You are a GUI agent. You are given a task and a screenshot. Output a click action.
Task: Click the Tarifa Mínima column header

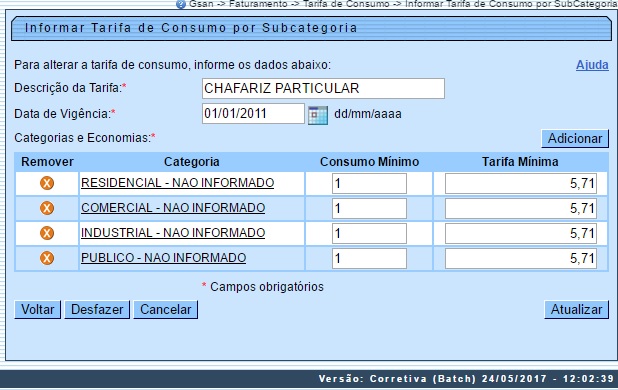[520, 162]
